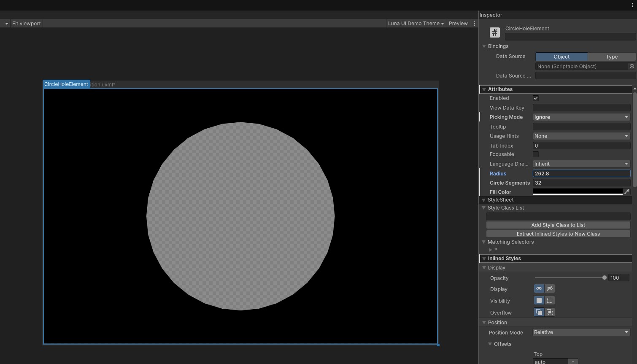Set Visibility to hidden with dashed-square icon
The height and width of the screenshot is (364, 637).
coord(549,300)
